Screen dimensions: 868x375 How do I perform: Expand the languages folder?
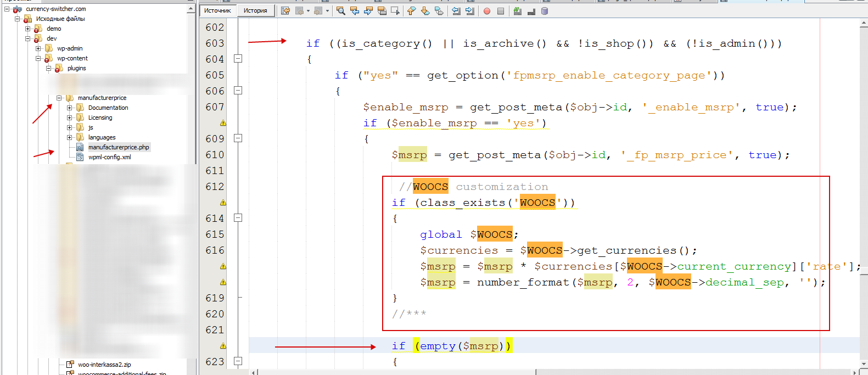(x=70, y=137)
